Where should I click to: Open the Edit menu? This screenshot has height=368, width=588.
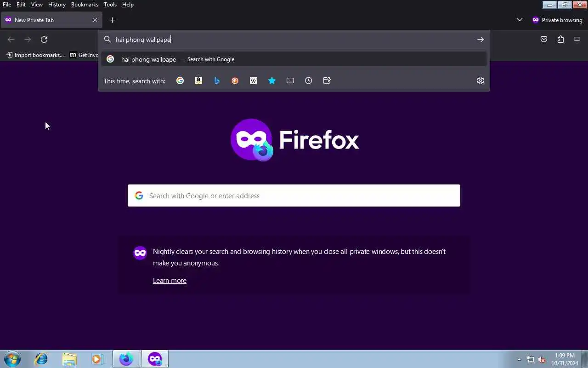point(21,5)
